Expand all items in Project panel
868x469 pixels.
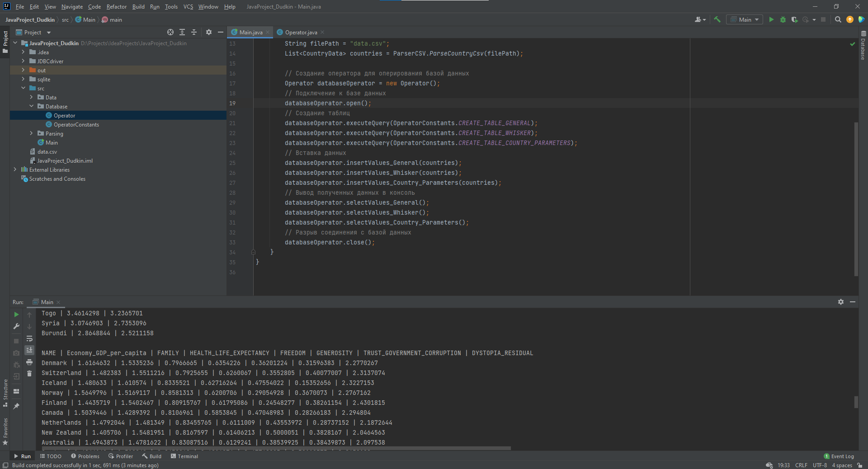coord(182,32)
